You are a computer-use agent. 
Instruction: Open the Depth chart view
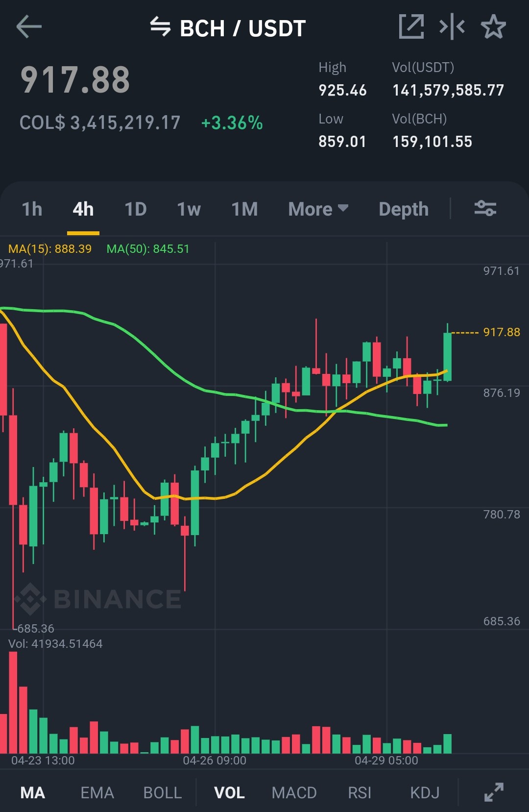click(x=404, y=209)
